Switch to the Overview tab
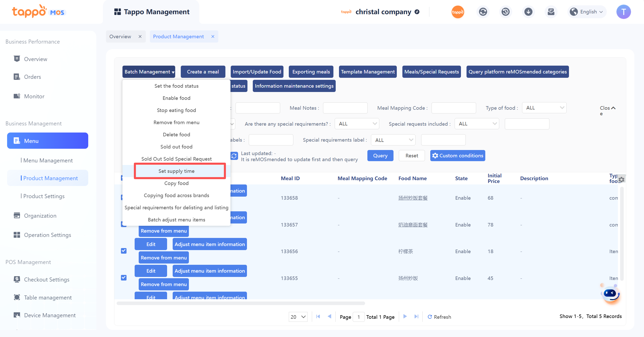Screen dimensions: 644x337 click(x=120, y=36)
